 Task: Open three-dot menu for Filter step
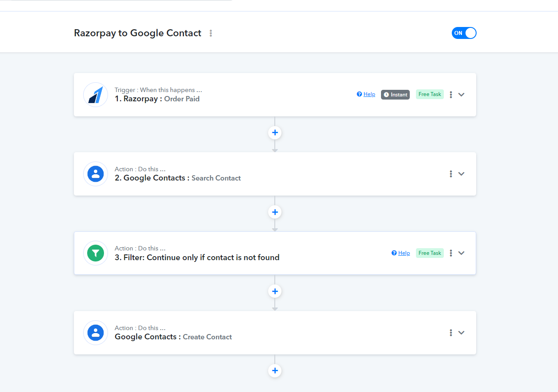[450, 253]
